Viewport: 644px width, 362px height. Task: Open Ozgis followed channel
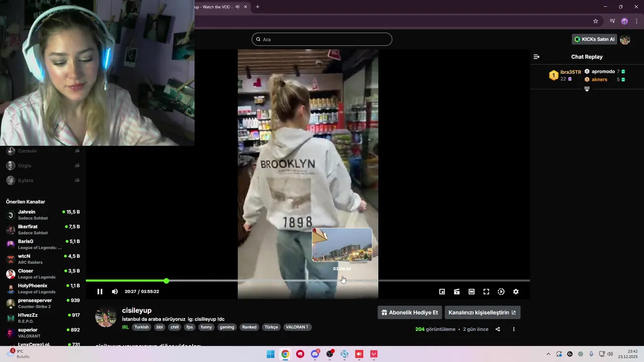coord(43,165)
